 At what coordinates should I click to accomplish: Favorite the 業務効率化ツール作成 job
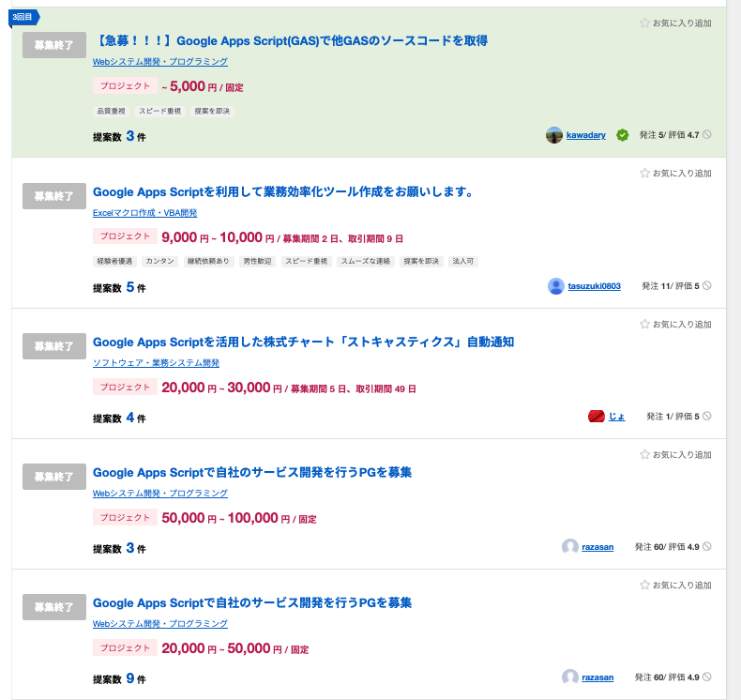[675, 173]
